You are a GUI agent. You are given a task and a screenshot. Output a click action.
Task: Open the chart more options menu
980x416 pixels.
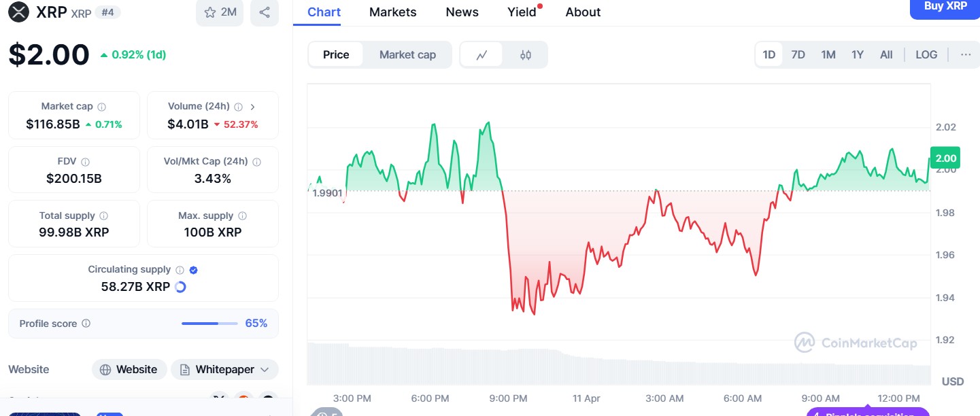pos(966,55)
